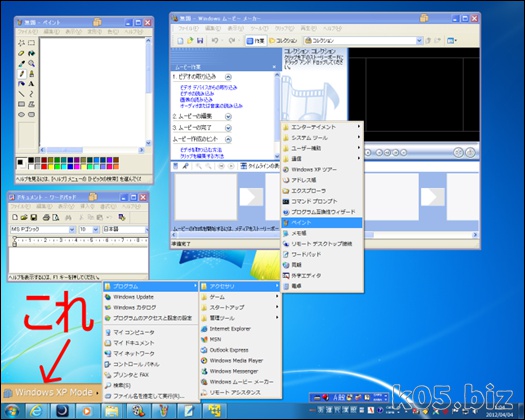
Task: Open the Views dropdown in Movie Maker toolbar
Action: tap(452, 41)
